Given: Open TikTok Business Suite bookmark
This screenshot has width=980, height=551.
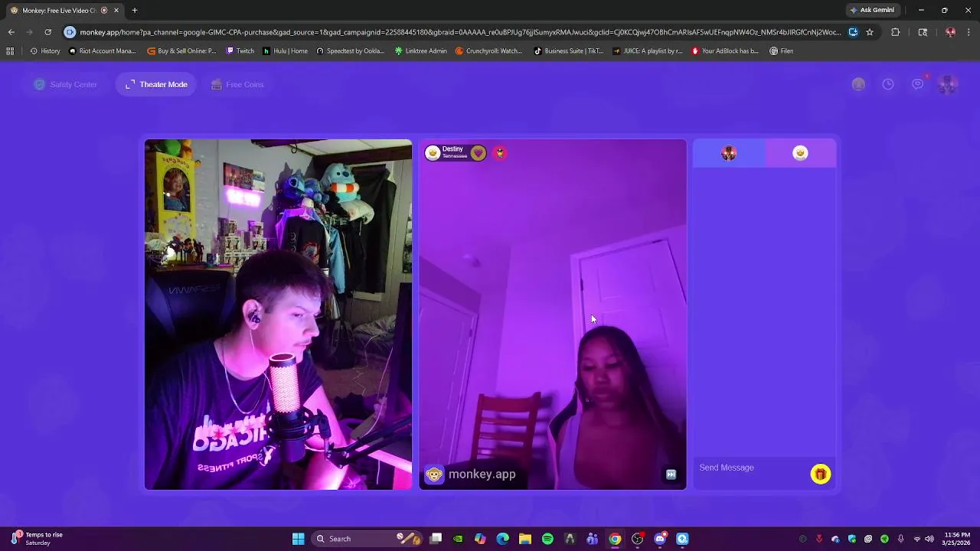Looking at the screenshot, I should point(568,51).
